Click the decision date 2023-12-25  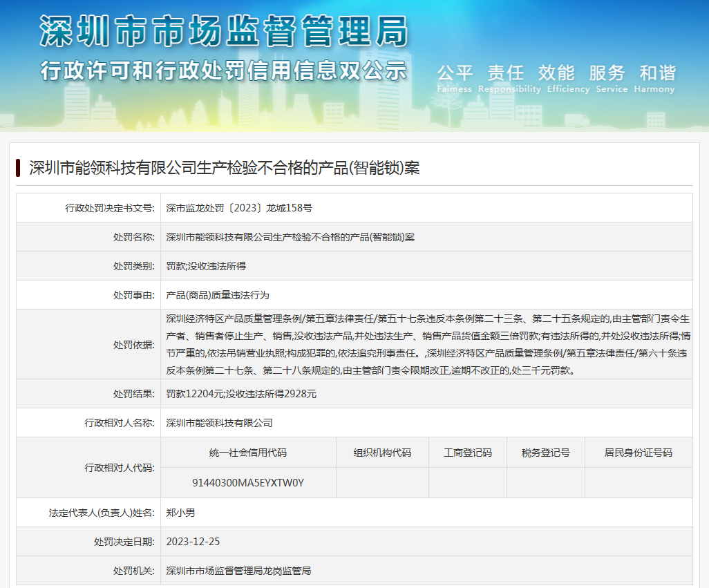tap(193, 542)
